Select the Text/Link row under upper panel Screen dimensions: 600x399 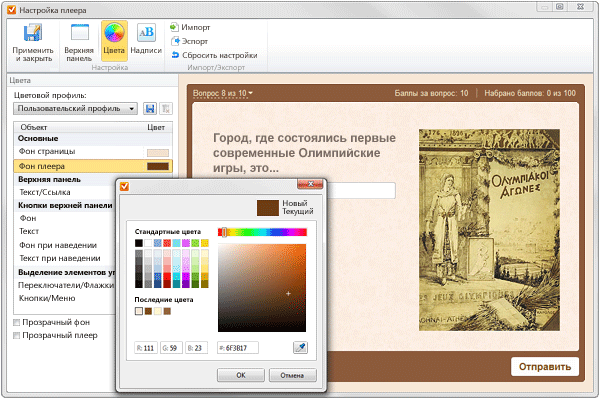(x=65, y=192)
